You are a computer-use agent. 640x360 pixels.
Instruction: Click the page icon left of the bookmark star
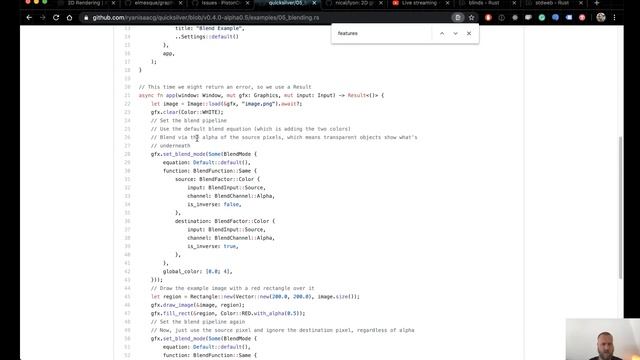point(458,18)
